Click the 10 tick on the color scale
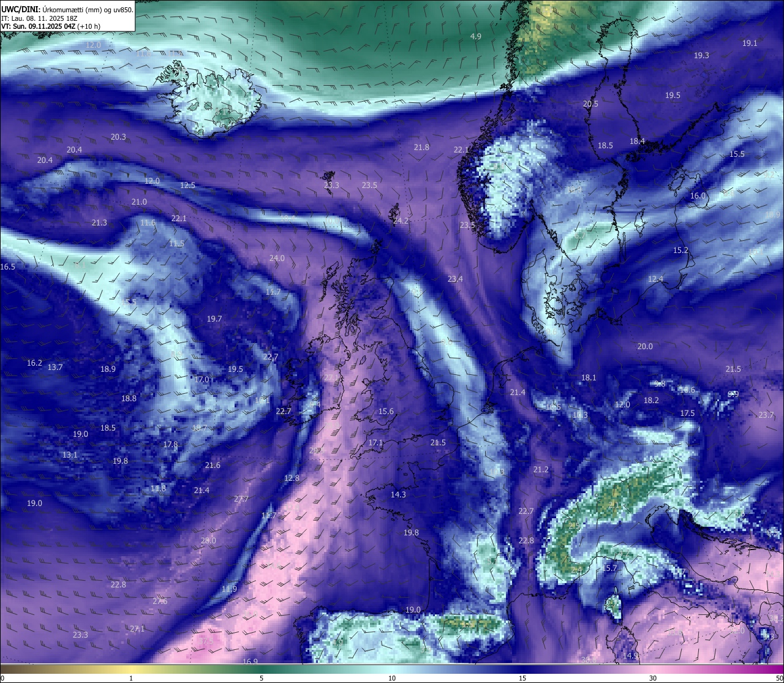 tap(392, 678)
